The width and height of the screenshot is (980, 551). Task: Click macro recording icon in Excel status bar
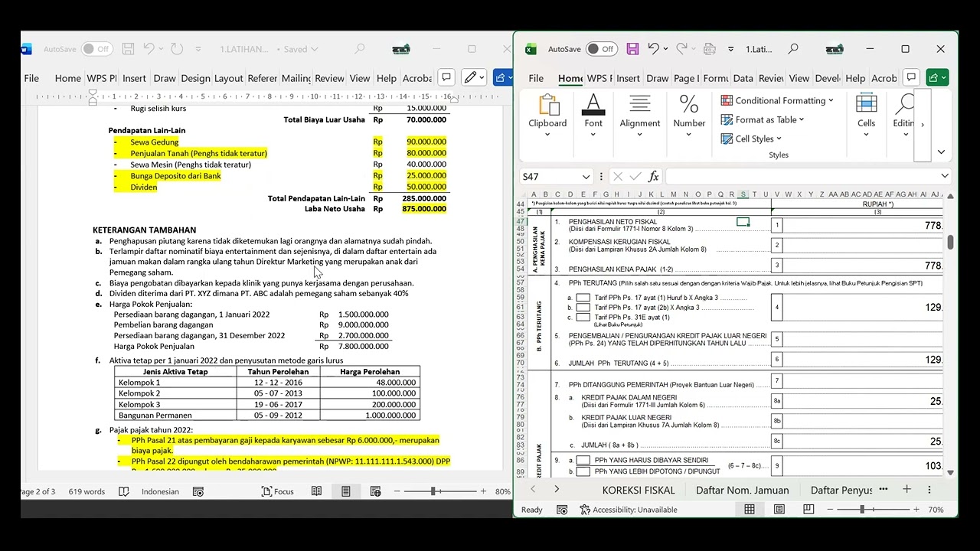point(562,510)
